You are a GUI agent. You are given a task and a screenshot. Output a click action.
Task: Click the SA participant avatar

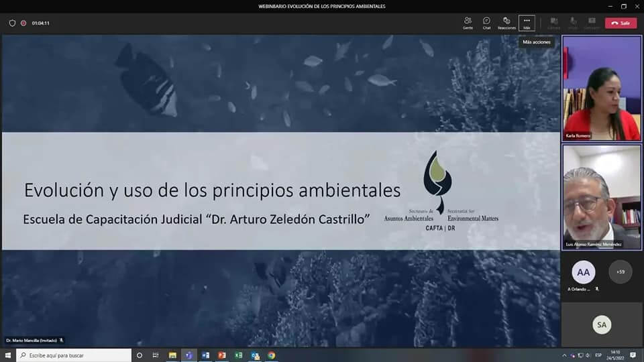pyautogui.click(x=602, y=324)
